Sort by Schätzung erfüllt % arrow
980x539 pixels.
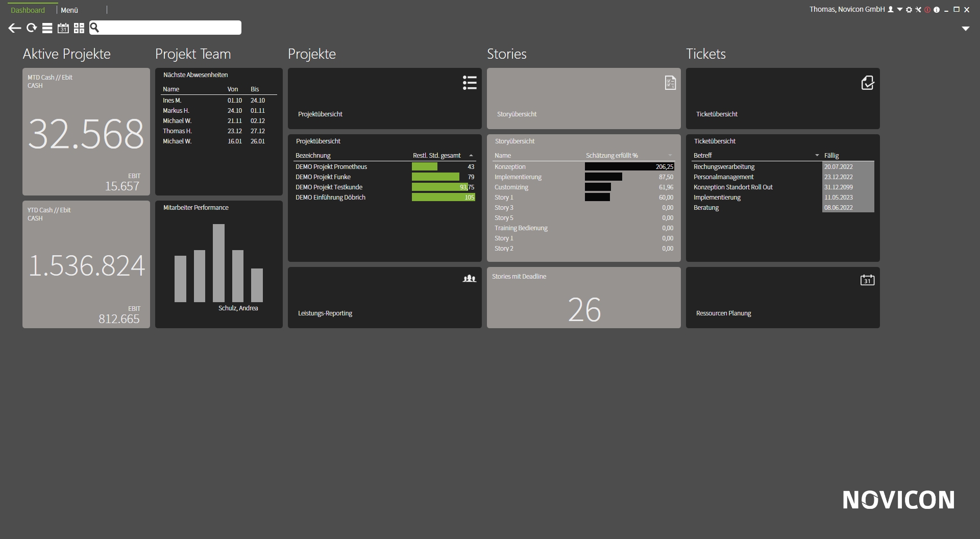click(670, 156)
